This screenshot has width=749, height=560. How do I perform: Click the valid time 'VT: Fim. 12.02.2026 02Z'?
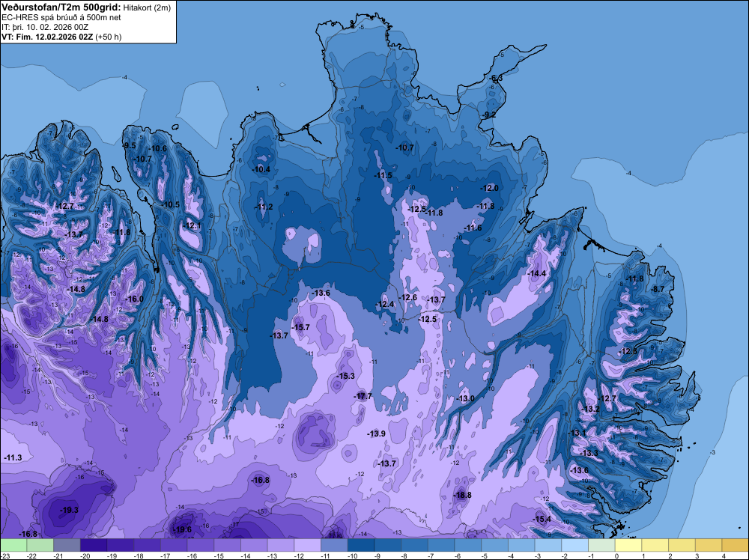pyautogui.click(x=47, y=37)
